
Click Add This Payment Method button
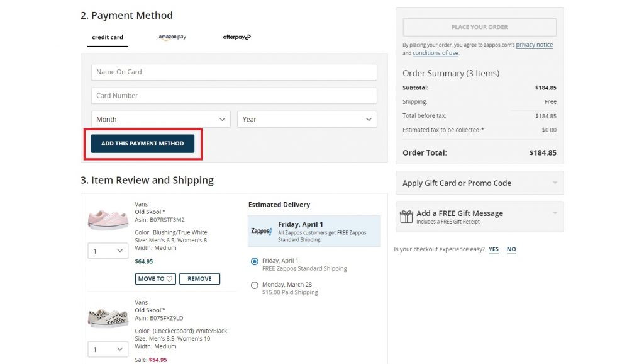pyautogui.click(x=143, y=144)
